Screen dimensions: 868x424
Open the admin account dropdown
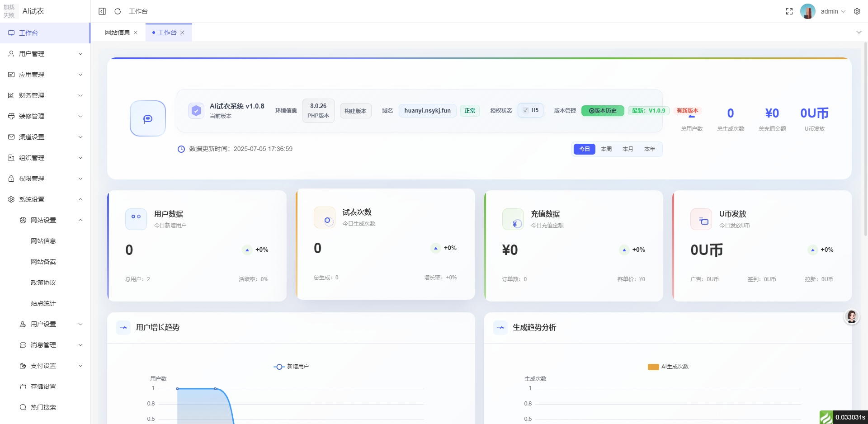coord(833,11)
